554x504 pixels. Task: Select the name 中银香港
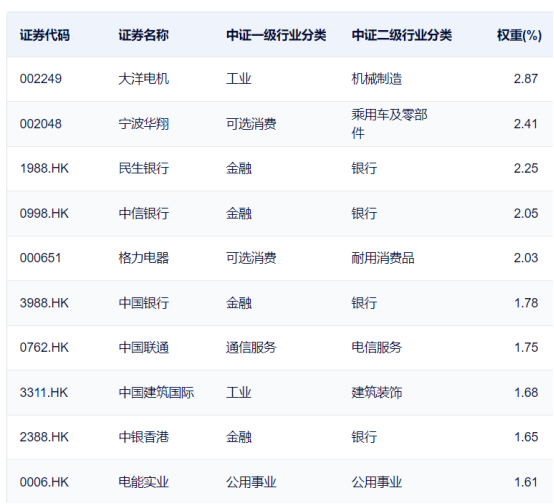point(143,437)
